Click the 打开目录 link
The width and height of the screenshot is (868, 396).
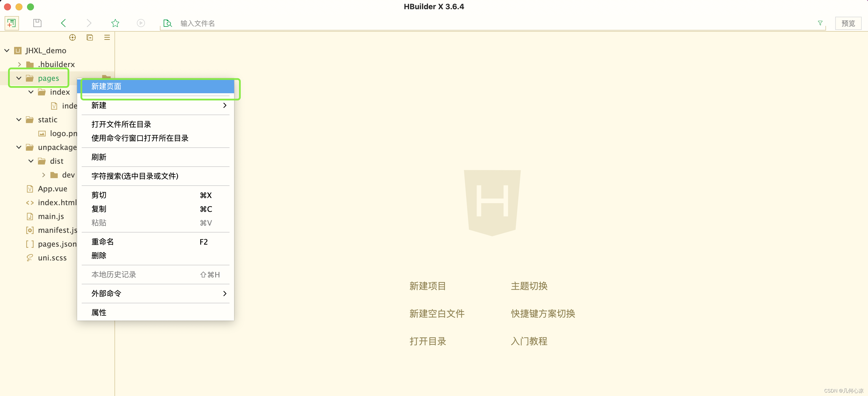[x=428, y=341]
